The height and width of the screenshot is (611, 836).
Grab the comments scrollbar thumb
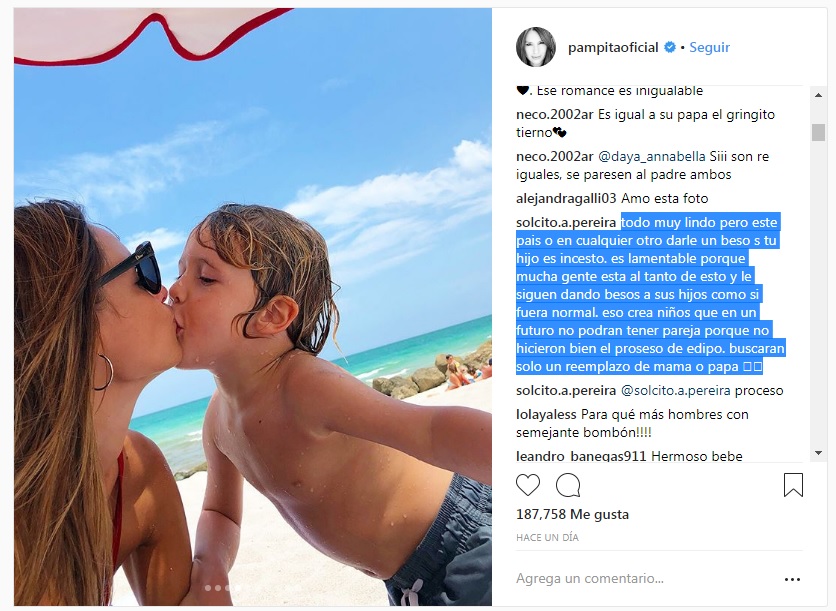click(x=818, y=132)
